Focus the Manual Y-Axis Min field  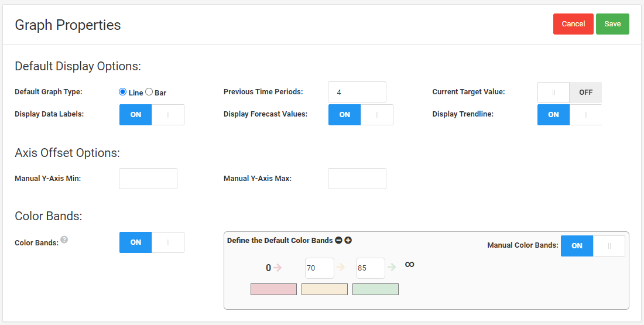148,179
